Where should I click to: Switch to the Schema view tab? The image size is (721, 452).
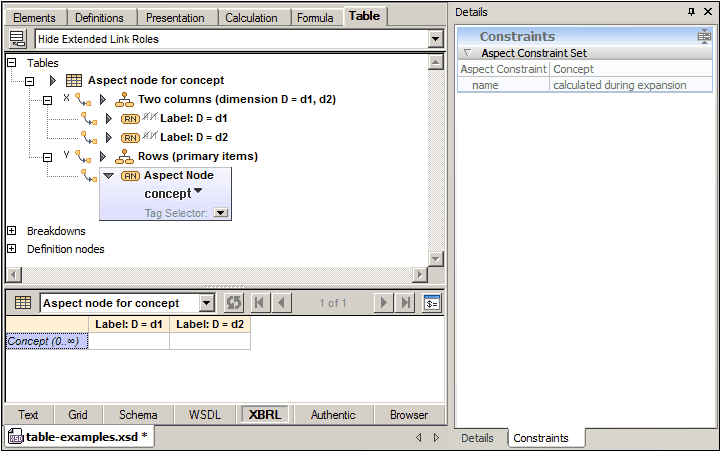point(138,415)
